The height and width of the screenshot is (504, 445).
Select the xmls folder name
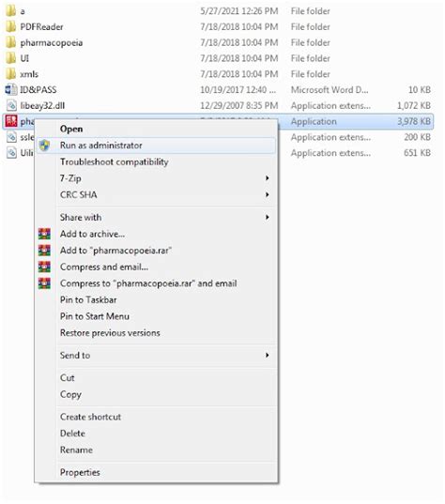[29, 74]
